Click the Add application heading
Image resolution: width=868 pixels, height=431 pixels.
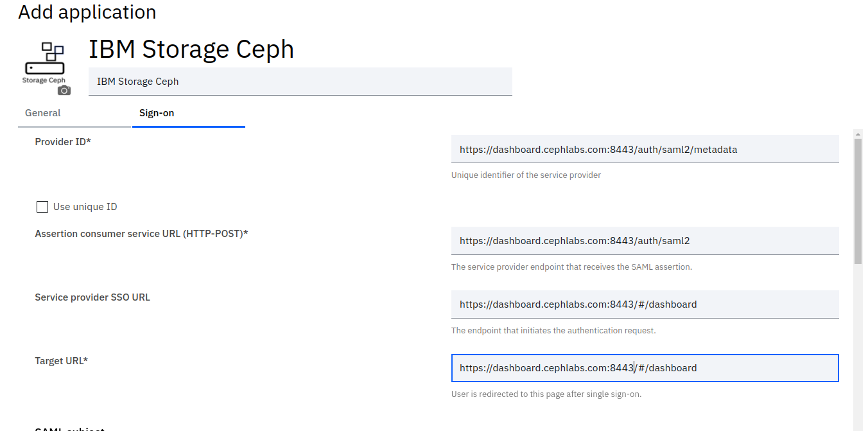pos(87,12)
